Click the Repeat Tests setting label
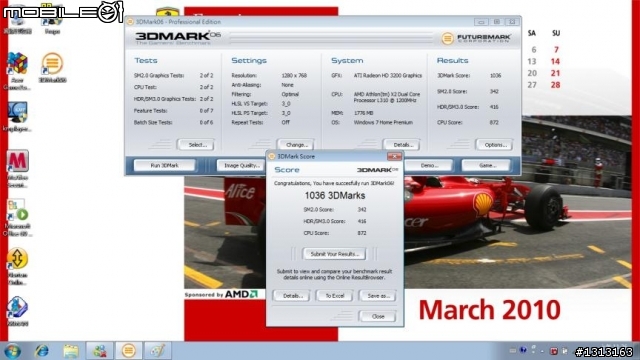The height and width of the screenshot is (360, 640). coord(247,122)
